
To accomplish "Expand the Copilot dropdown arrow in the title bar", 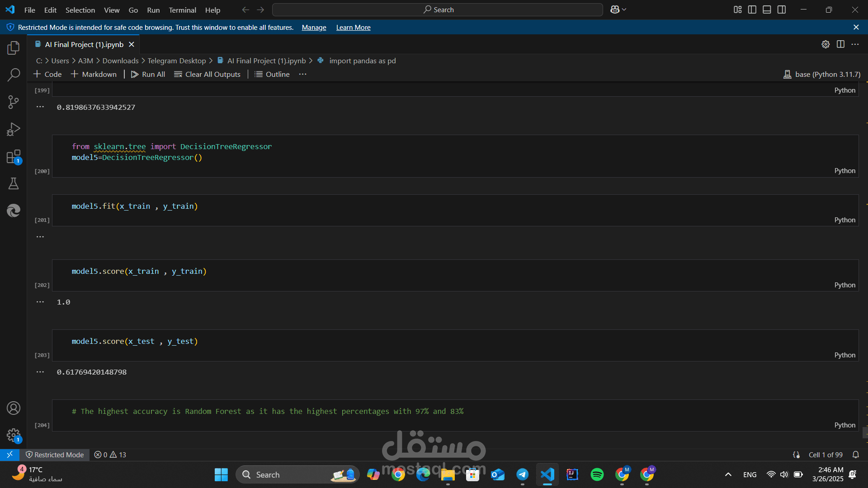I will tap(624, 9).
